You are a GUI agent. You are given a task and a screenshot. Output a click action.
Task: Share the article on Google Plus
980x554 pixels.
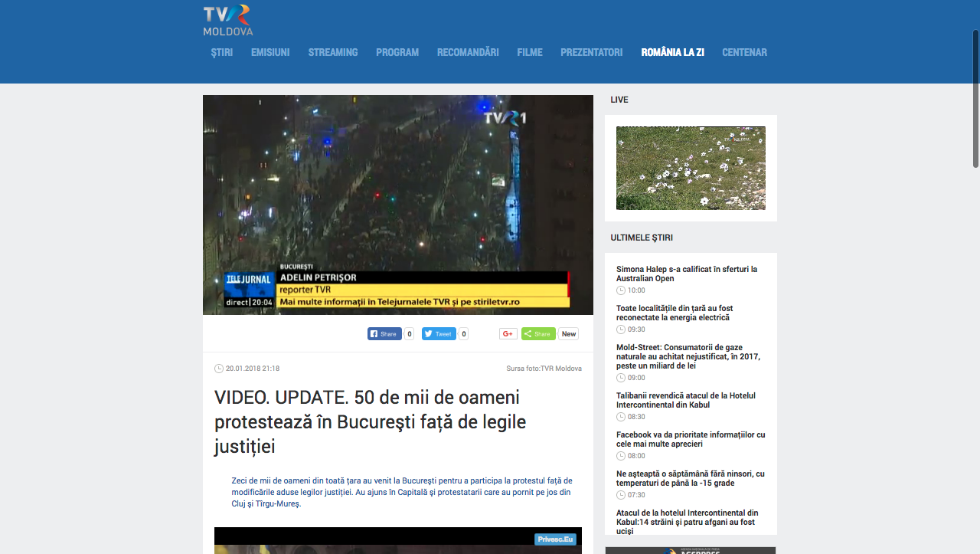pyautogui.click(x=508, y=334)
